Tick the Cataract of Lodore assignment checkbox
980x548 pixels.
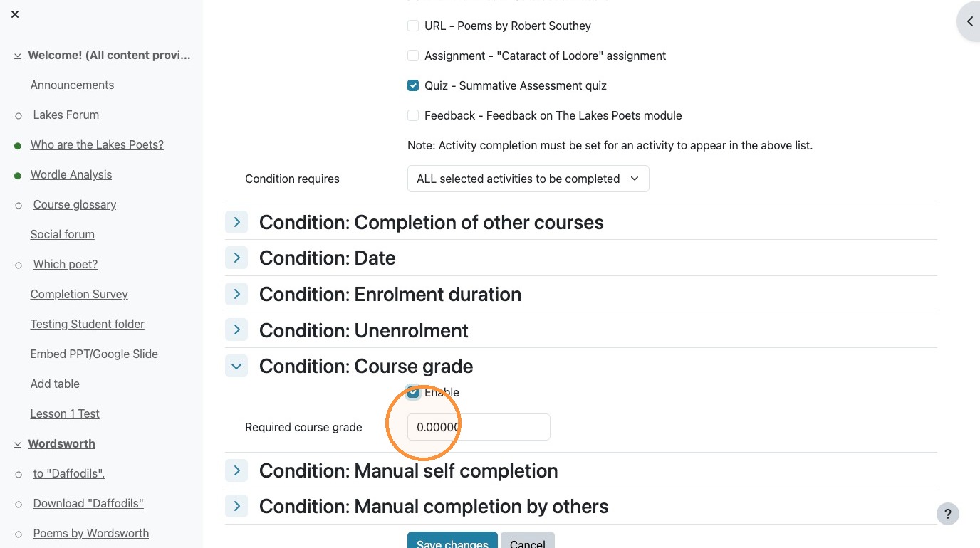pos(413,56)
